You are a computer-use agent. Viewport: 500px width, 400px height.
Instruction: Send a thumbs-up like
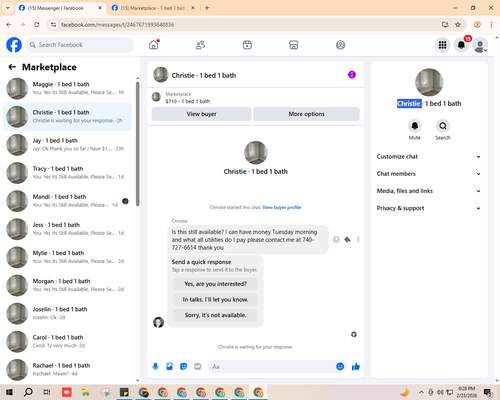click(356, 367)
